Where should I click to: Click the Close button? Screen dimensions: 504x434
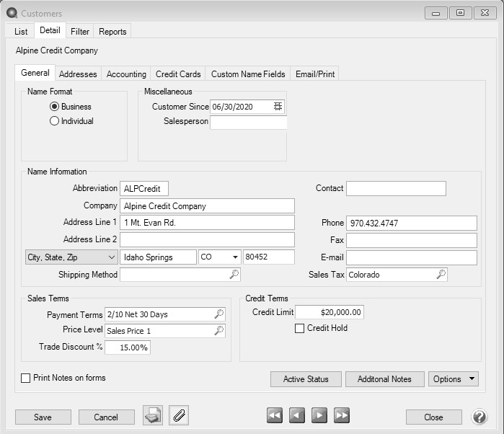click(x=433, y=417)
